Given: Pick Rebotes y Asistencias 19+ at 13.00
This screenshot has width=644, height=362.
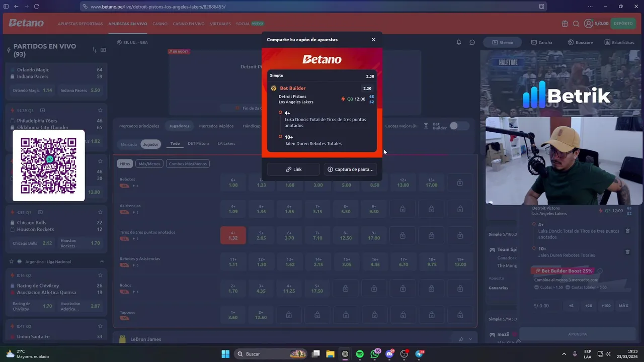Looking at the screenshot, I should [x=460, y=261].
